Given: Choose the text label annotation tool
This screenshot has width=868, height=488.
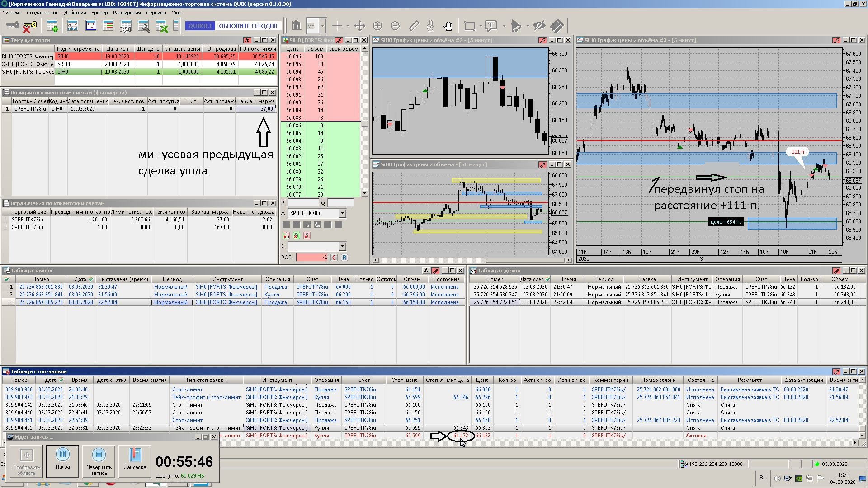Looking at the screenshot, I should coord(491,26).
